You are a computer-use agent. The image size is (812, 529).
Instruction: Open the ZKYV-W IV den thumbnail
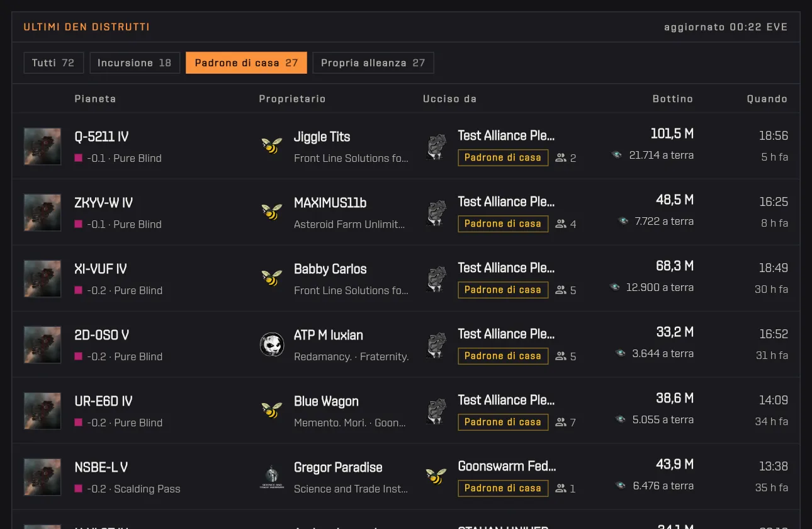42,212
